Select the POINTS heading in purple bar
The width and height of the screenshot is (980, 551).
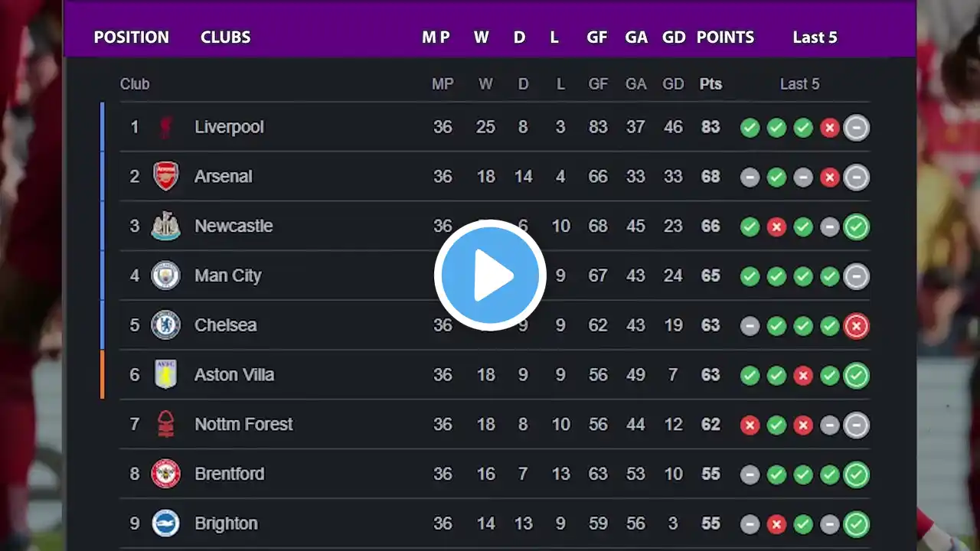(x=725, y=37)
